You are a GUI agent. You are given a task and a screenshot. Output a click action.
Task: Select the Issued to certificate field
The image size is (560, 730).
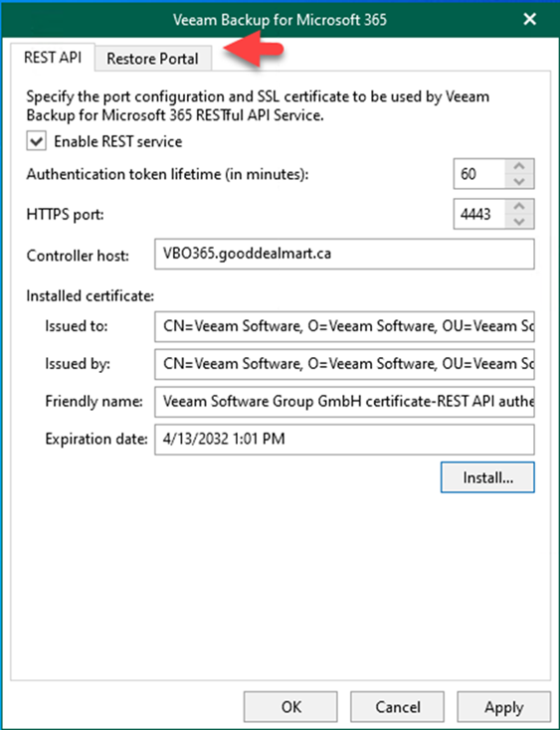point(344,326)
